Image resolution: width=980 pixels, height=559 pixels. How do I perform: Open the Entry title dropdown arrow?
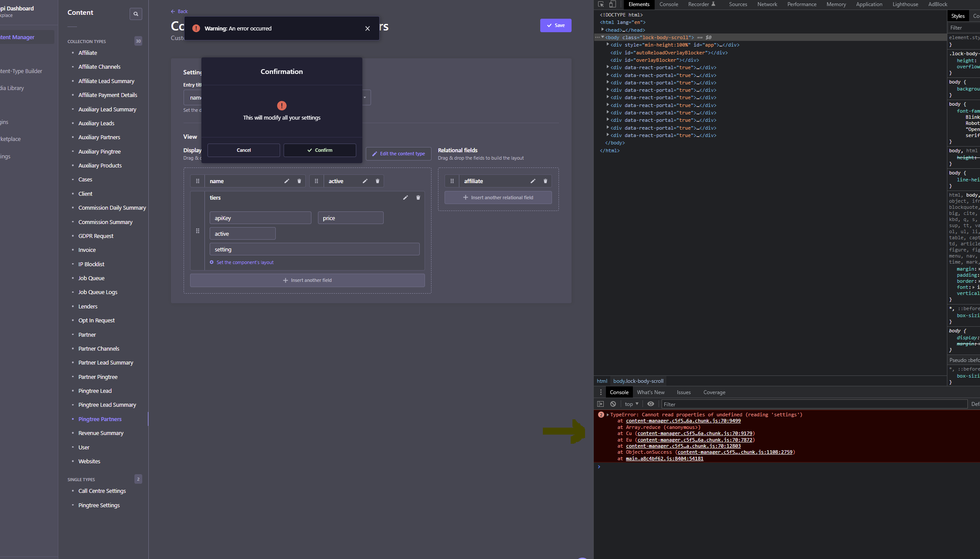pyautogui.click(x=365, y=97)
